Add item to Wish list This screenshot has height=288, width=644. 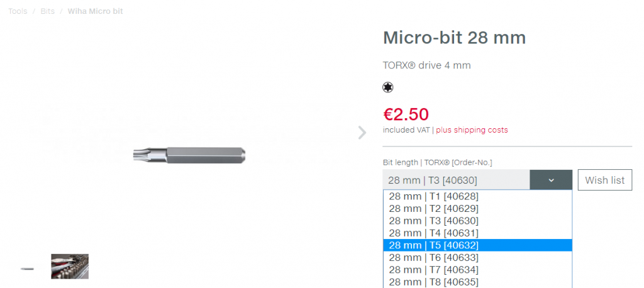coord(604,180)
